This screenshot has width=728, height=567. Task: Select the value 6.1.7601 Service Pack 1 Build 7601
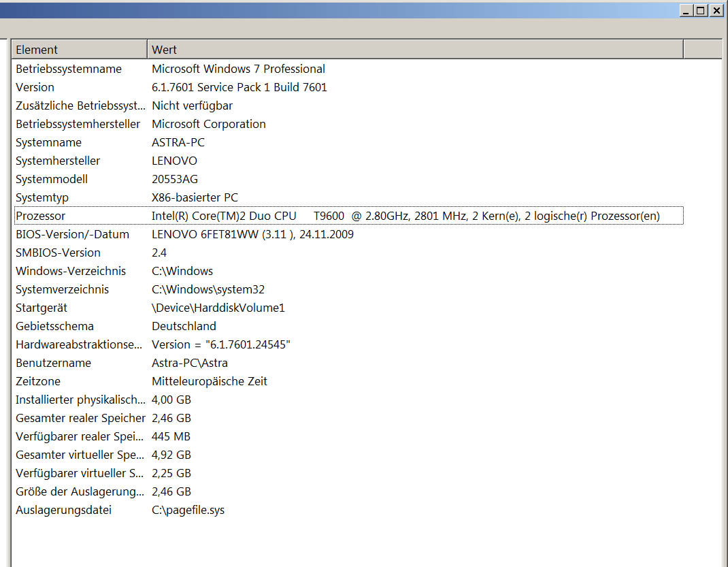tap(239, 87)
